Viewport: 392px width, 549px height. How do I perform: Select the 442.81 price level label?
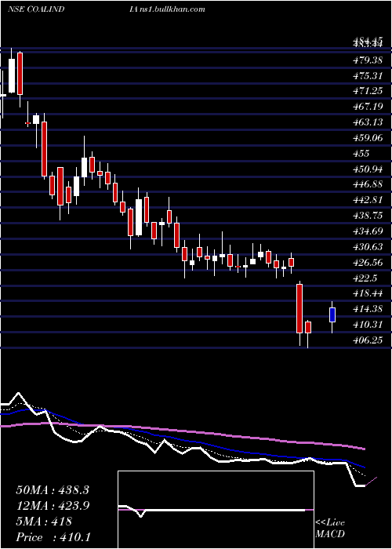coord(367,200)
